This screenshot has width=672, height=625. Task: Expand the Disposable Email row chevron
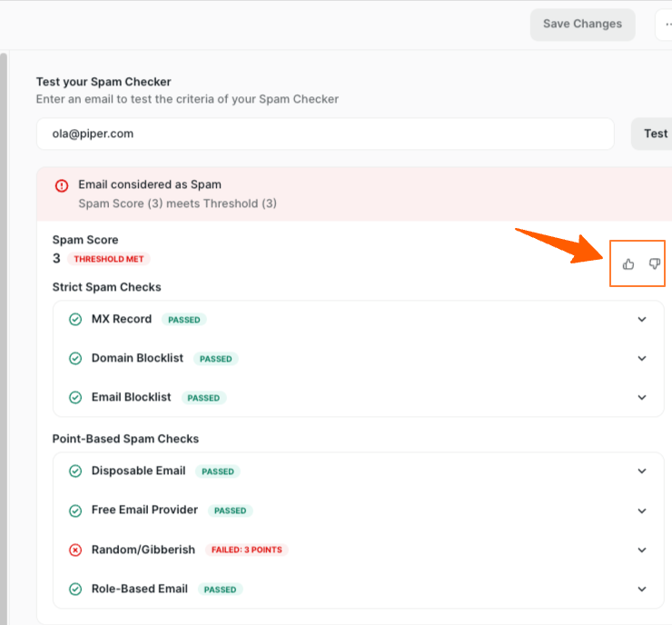tap(642, 471)
